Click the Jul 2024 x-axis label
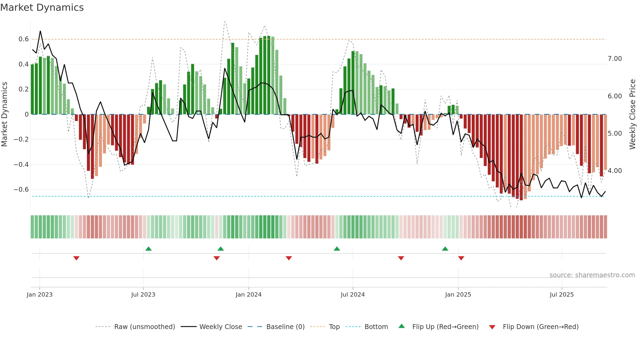Screen dimensions: 644x362 pyautogui.click(x=353, y=295)
